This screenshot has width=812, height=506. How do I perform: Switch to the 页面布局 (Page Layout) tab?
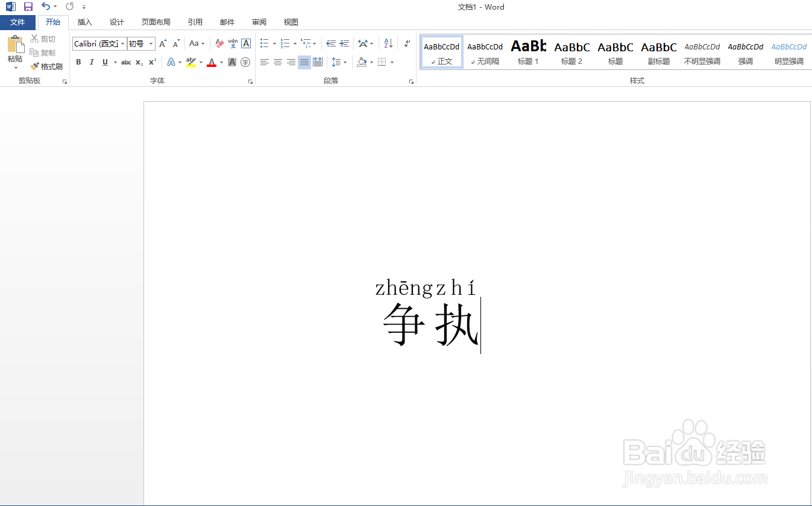pyautogui.click(x=156, y=22)
